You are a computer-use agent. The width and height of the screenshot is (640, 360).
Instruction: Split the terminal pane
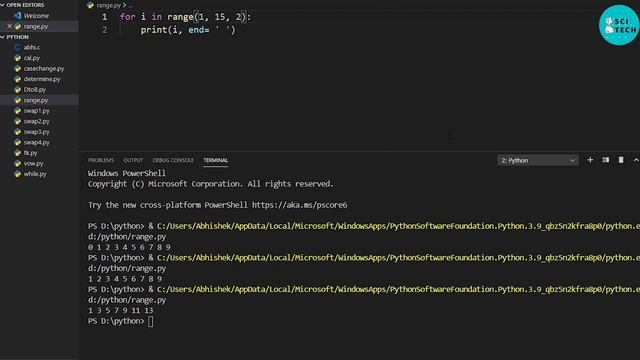point(606,160)
